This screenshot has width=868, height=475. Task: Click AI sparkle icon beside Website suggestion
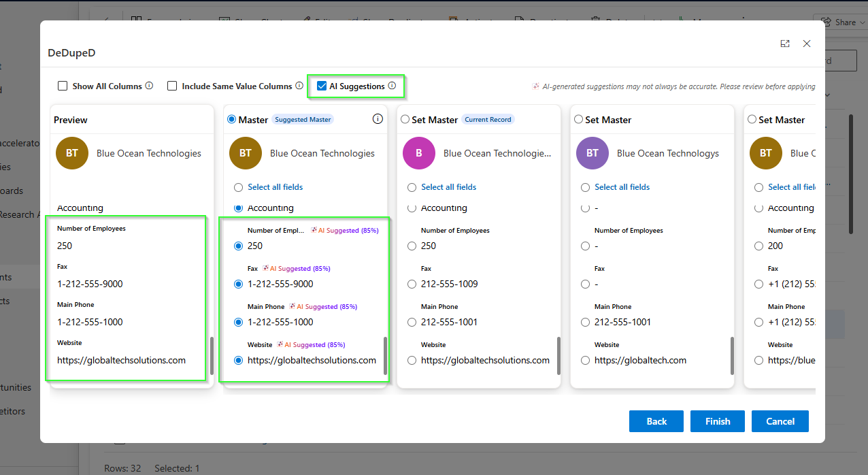280,344
